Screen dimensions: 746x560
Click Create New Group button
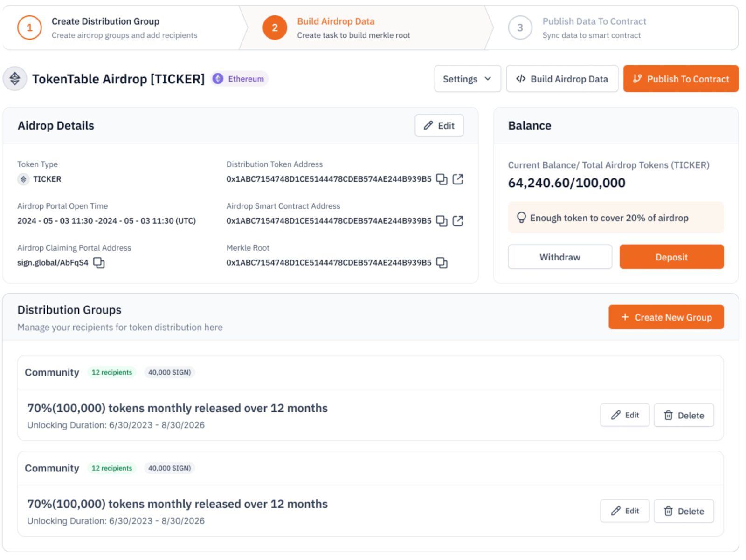(666, 317)
